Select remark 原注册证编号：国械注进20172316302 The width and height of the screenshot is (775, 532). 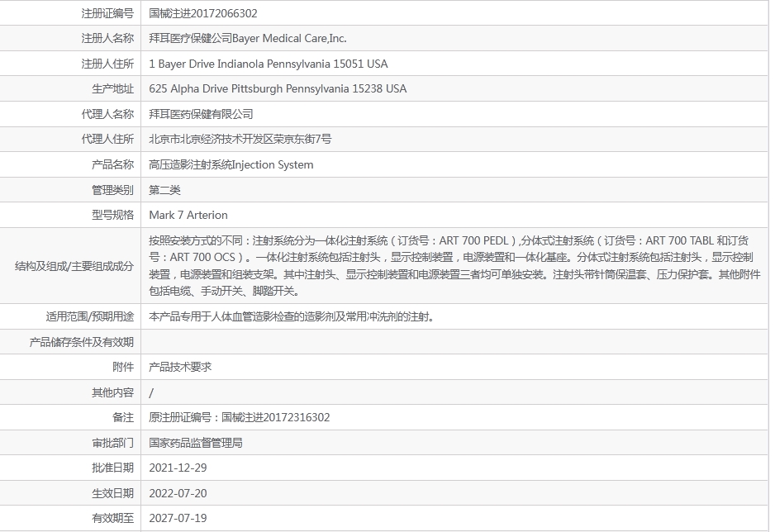coord(240,417)
